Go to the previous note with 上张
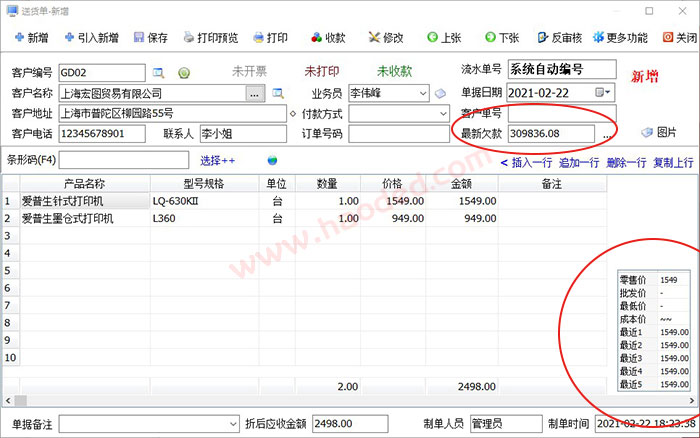Image resolution: width=700 pixels, height=438 pixels. click(x=444, y=38)
